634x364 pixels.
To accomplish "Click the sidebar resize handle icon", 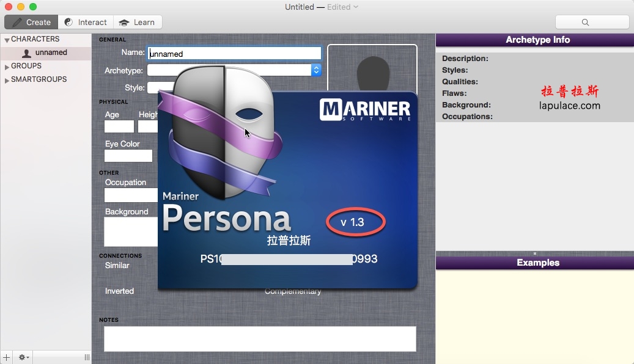I will pyautogui.click(x=87, y=357).
